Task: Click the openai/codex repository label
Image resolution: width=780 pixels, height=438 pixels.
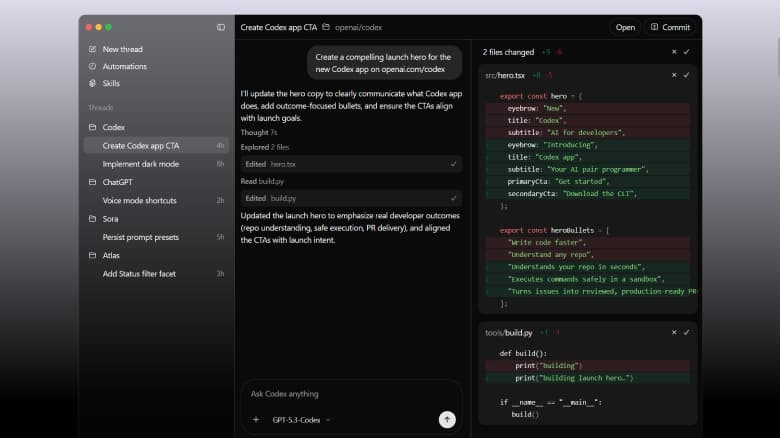Action: 358,27
